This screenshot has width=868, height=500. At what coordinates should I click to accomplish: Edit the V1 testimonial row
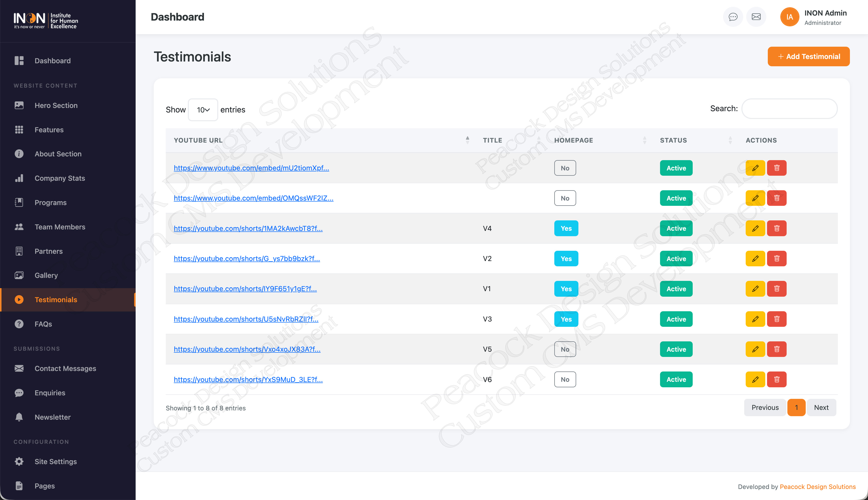click(x=755, y=289)
